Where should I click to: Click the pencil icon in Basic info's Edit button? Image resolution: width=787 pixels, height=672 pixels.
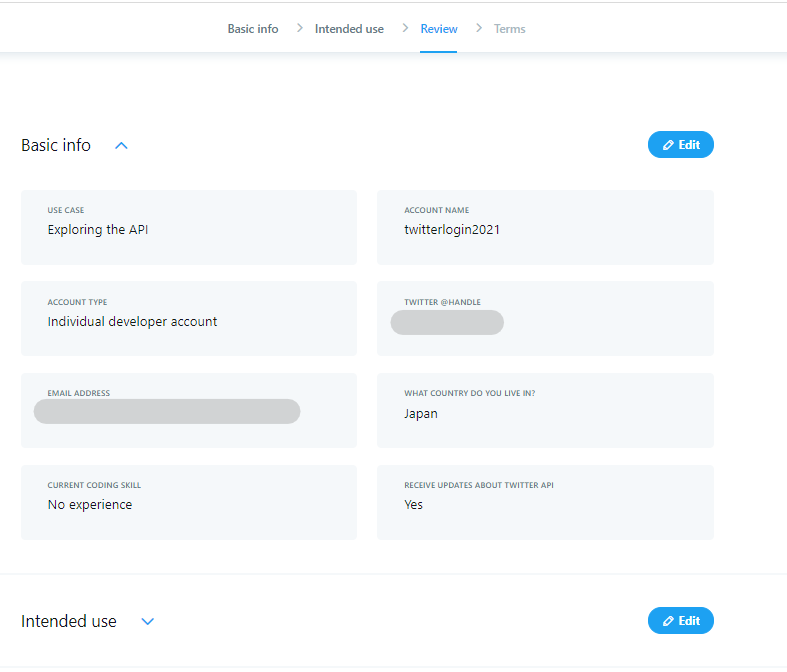point(668,145)
